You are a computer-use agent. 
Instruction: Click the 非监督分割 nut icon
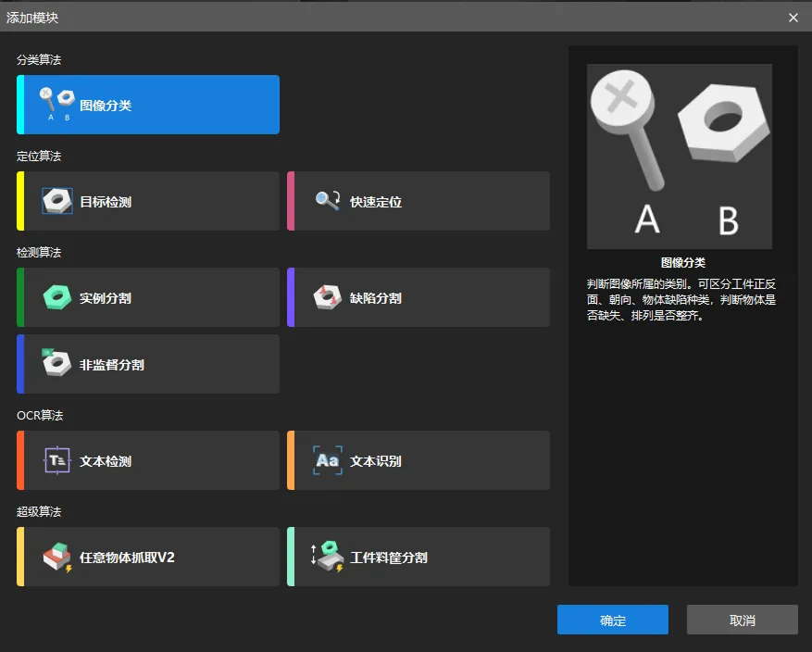(x=56, y=362)
